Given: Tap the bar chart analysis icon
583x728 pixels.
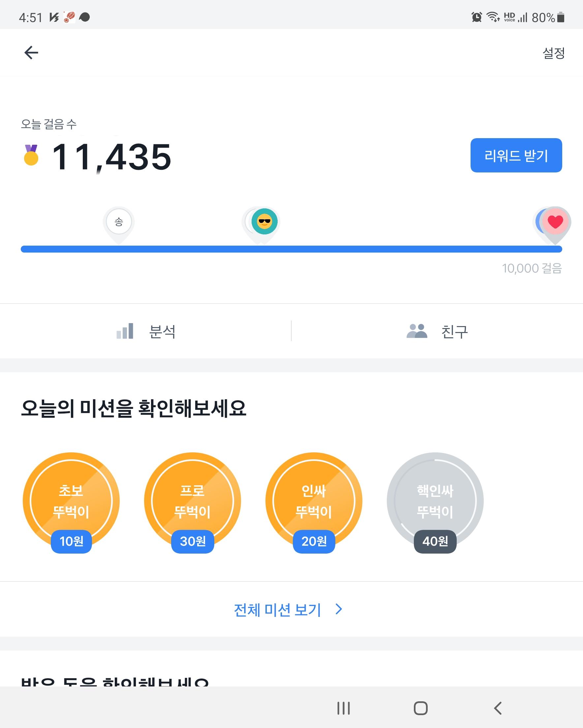Looking at the screenshot, I should [x=125, y=331].
